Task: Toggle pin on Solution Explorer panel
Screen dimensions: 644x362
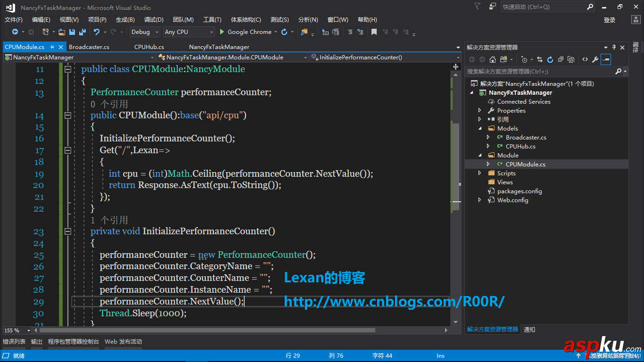Action: [614, 47]
